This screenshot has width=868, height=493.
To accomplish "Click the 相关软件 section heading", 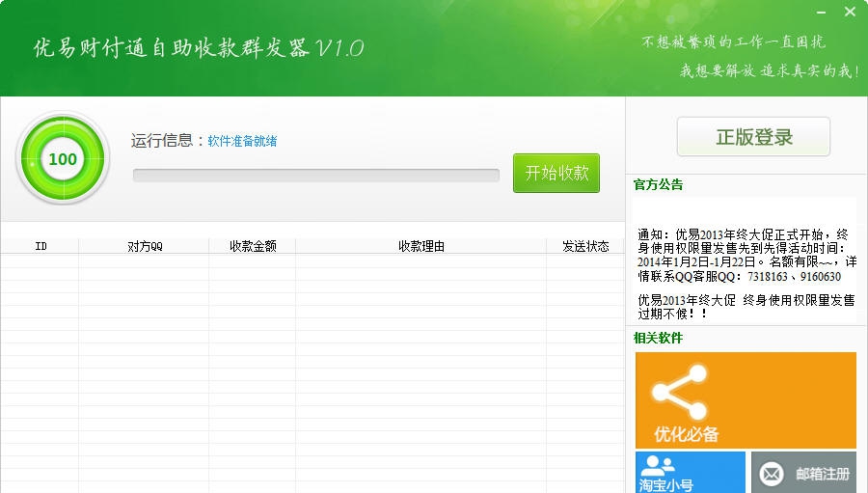I will pos(658,339).
